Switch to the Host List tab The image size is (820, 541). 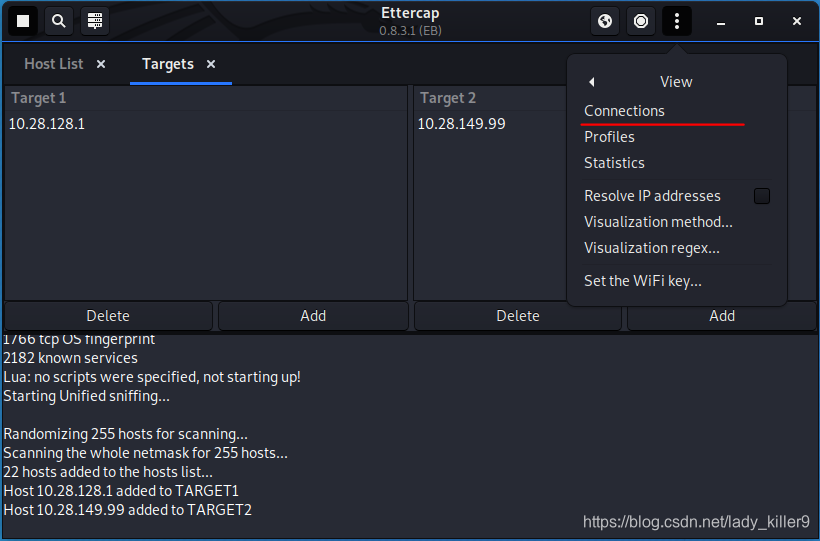pyautogui.click(x=54, y=64)
